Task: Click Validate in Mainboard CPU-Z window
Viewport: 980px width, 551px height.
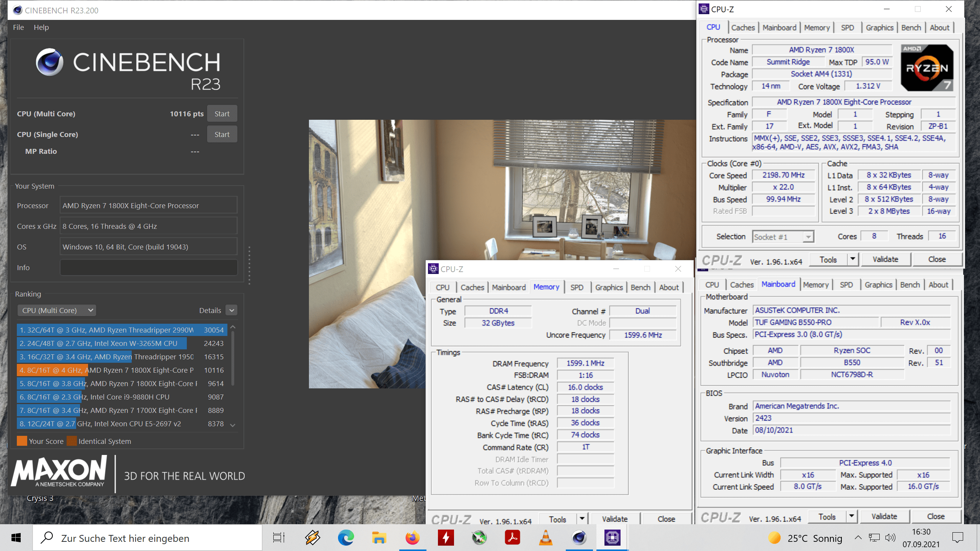Action: tap(884, 517)
